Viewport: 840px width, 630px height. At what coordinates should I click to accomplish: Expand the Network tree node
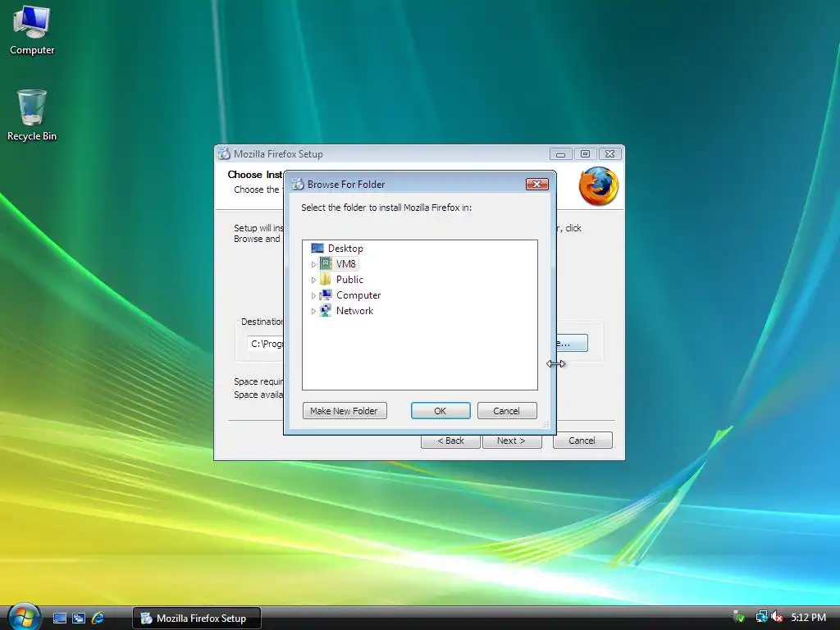313,311
